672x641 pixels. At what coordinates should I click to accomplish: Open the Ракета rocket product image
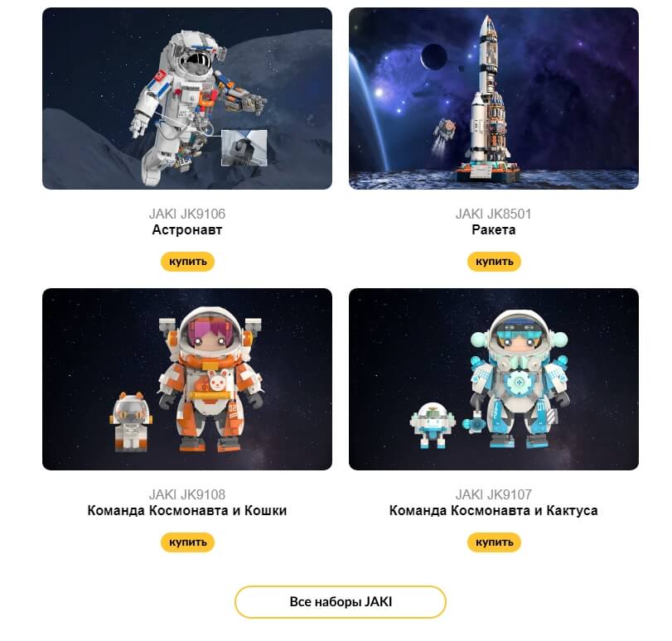point(494,99)
